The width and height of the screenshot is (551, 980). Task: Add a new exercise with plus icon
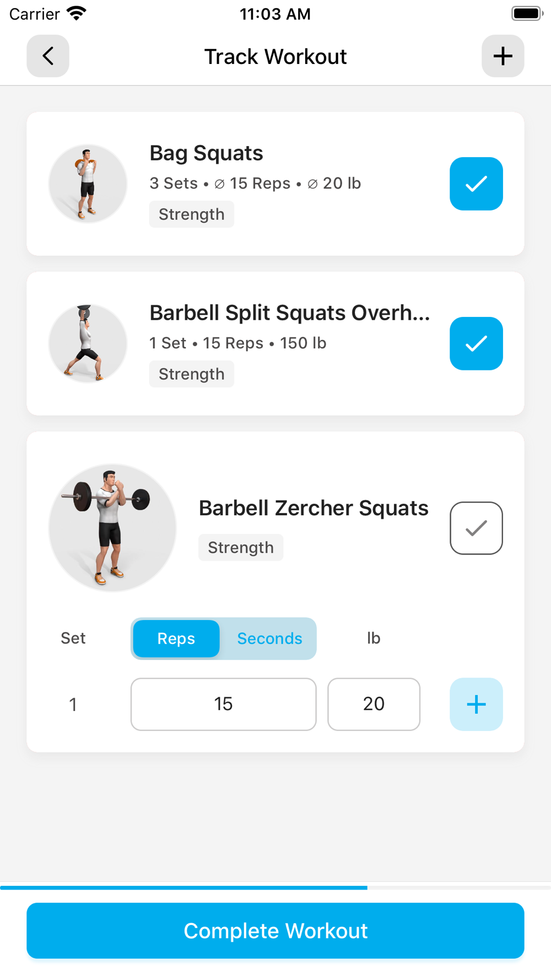pos(503,56)
